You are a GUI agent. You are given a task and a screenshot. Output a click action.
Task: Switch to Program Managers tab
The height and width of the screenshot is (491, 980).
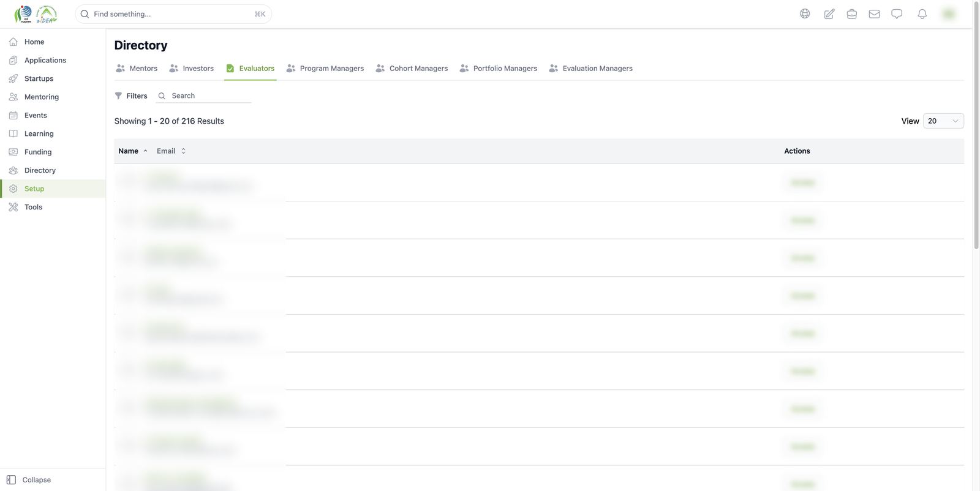[325, 69]
